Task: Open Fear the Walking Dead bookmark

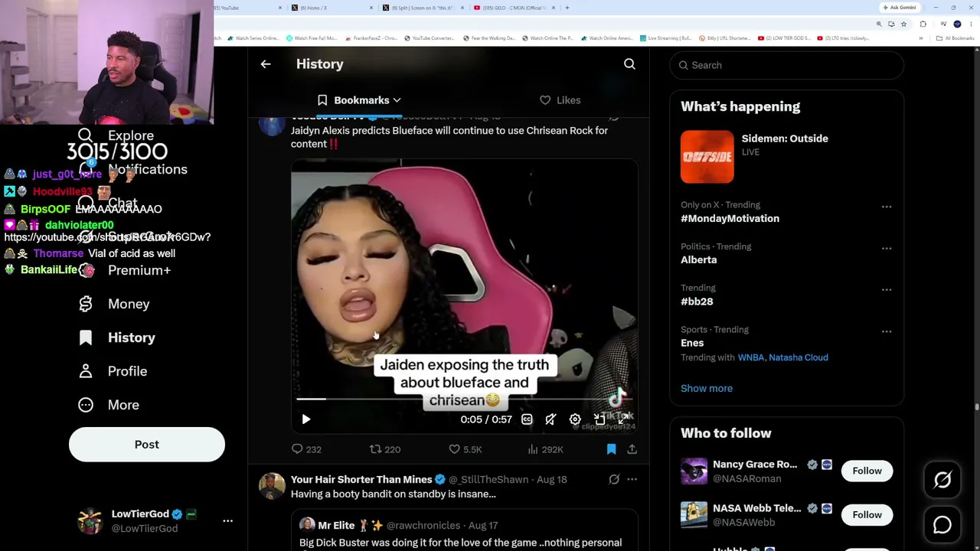Action: pos(490,38)
